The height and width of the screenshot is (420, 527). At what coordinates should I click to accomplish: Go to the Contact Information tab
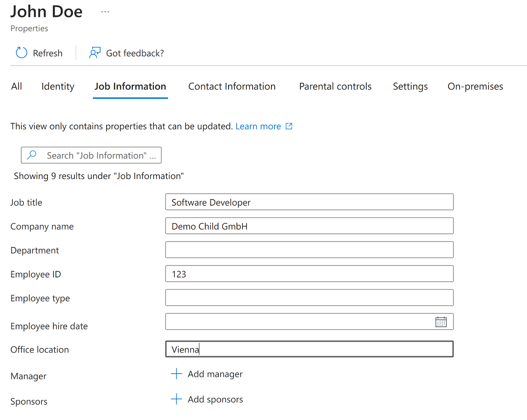232,86
